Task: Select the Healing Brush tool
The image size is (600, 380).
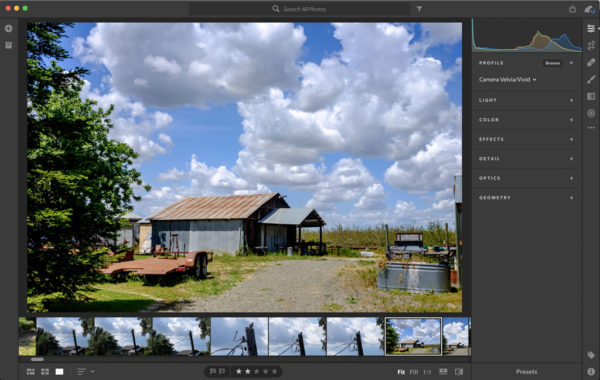Action: [591, 62]
